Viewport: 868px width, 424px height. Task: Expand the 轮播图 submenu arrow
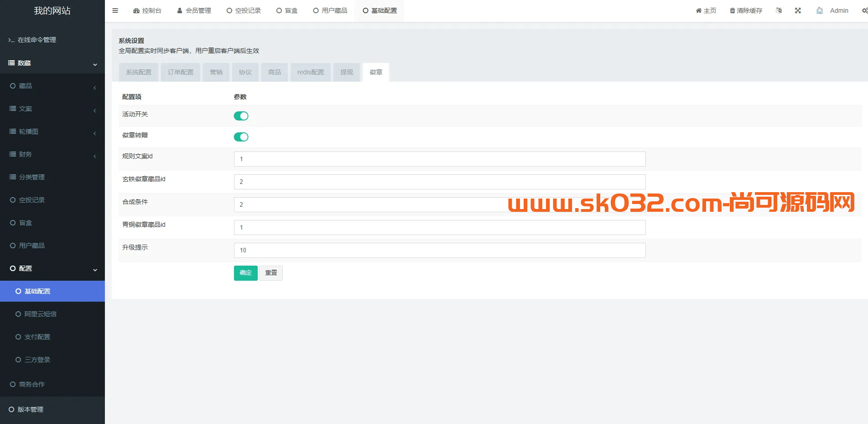click(x=94, y=133)
